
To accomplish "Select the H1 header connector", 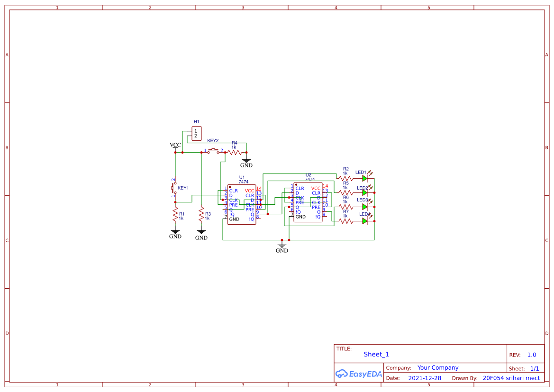I will tap(196, 133).
